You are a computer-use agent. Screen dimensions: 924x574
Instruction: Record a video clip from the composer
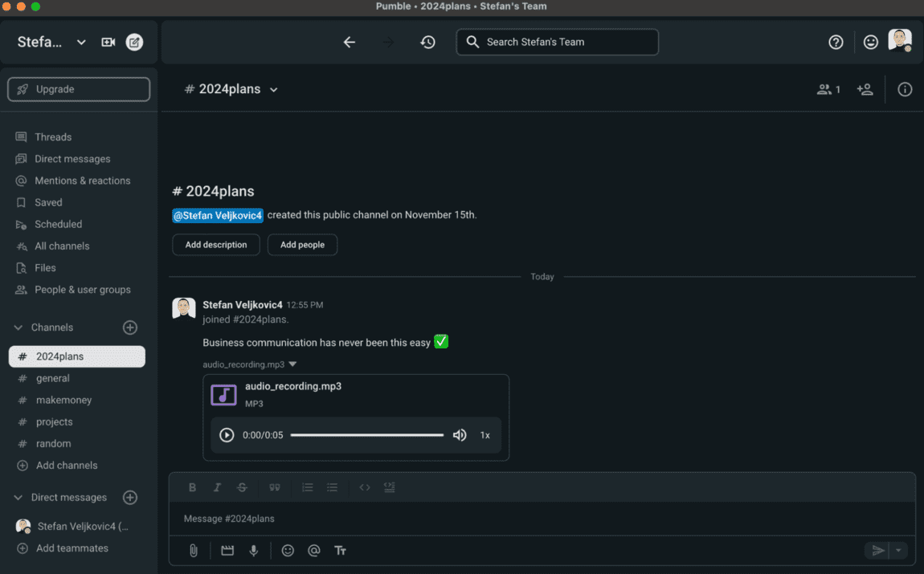pos(227,551)
